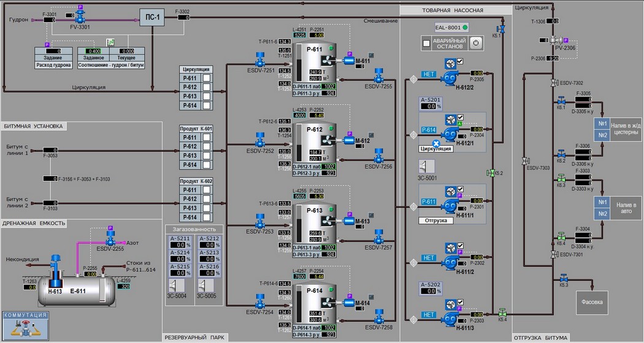The width and height of the screenshot is (644, 343).
Task: Click the Отгрузка mode label
Action: [435, 221]
